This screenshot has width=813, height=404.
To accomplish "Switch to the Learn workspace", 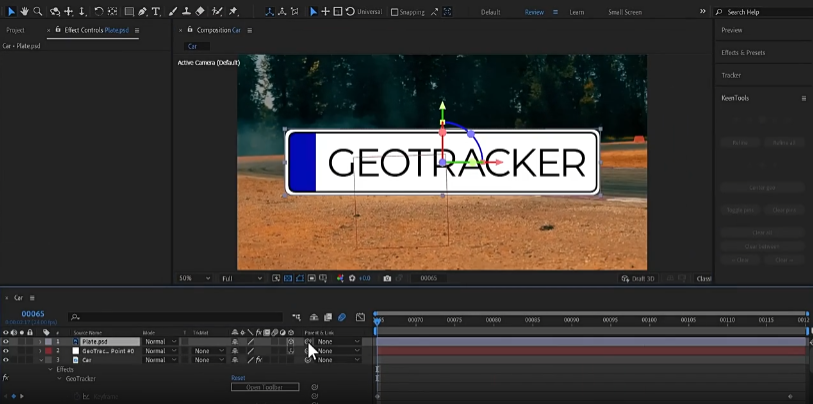I will [x=577, y=12].
